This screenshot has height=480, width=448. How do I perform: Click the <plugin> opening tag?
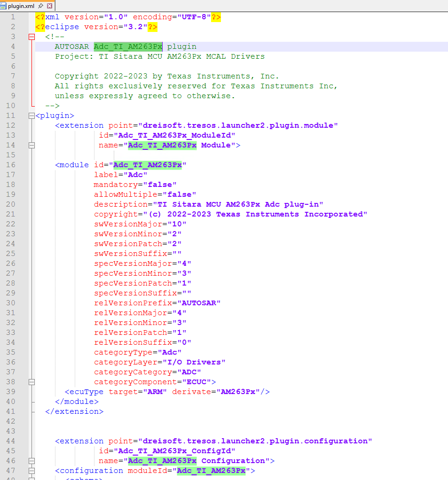(x=55, y=116)
